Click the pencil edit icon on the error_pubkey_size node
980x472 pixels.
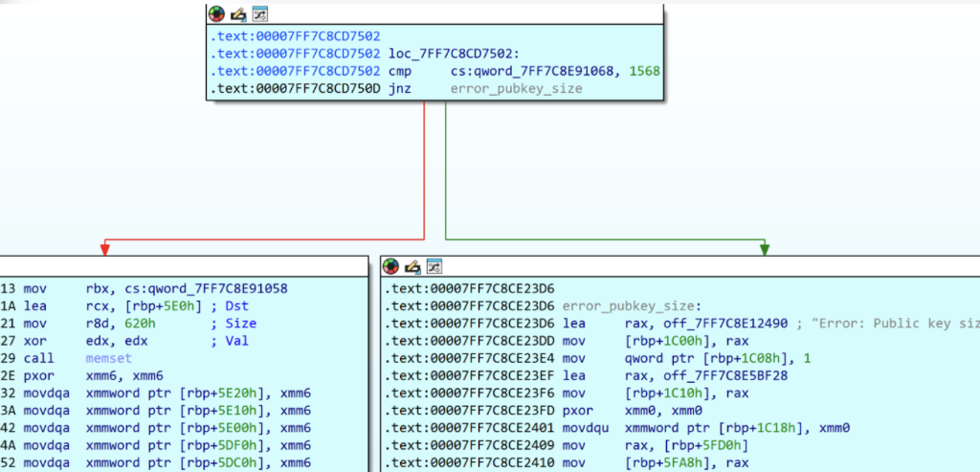click(x=412, y=267)
